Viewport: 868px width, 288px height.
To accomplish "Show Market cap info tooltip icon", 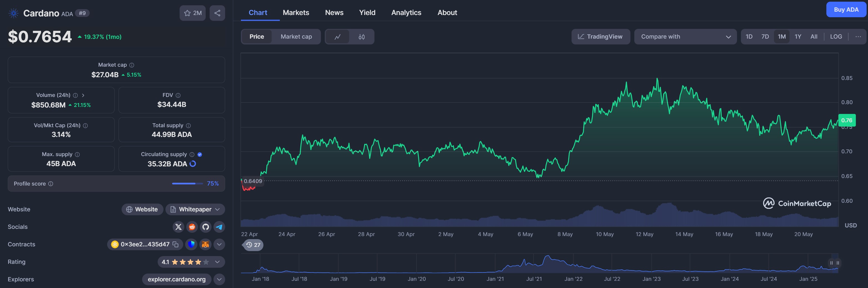I will pos(132,65).
